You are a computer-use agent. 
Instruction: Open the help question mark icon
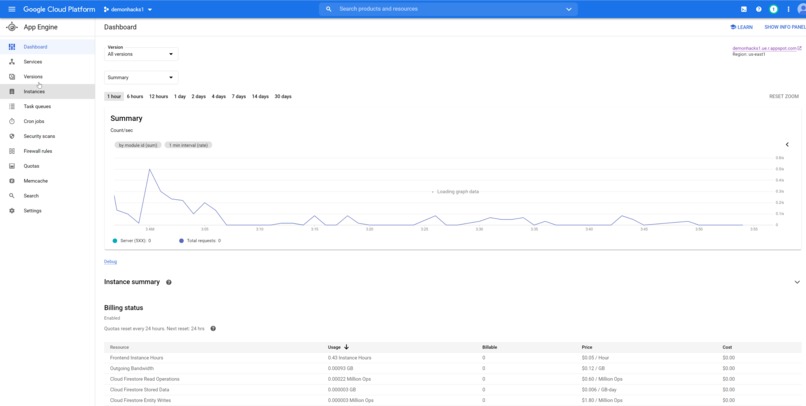coord(759,9)
